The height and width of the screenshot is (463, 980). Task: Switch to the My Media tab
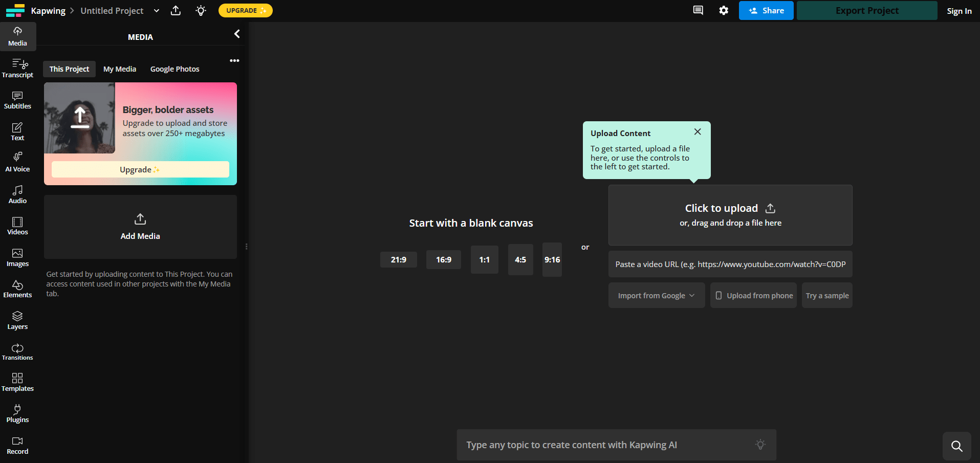coord(120,69)
